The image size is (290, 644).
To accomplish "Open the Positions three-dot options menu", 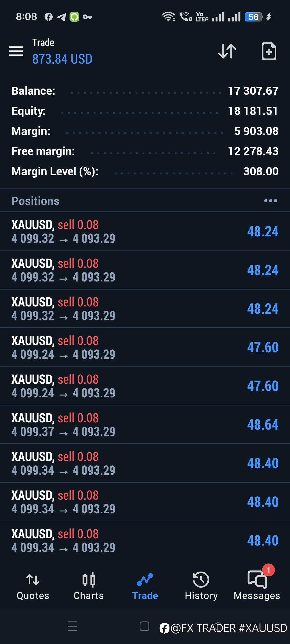I will tap(270, 201).
